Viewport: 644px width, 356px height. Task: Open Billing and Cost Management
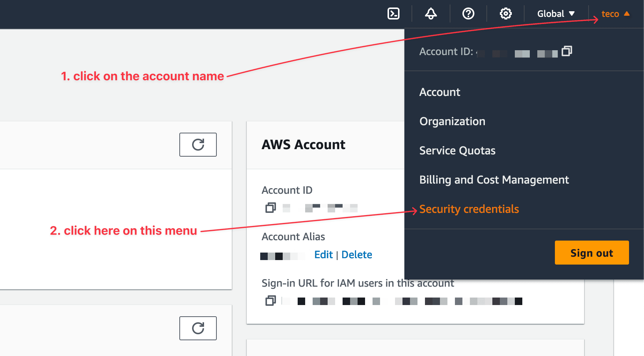coord(494,179)
